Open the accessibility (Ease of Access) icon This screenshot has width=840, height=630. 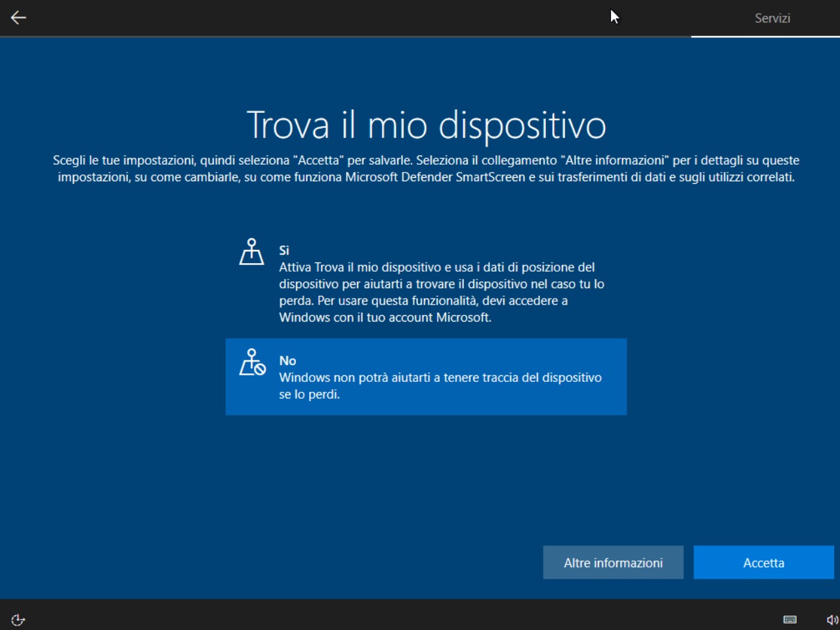click(x=18, y=619)
